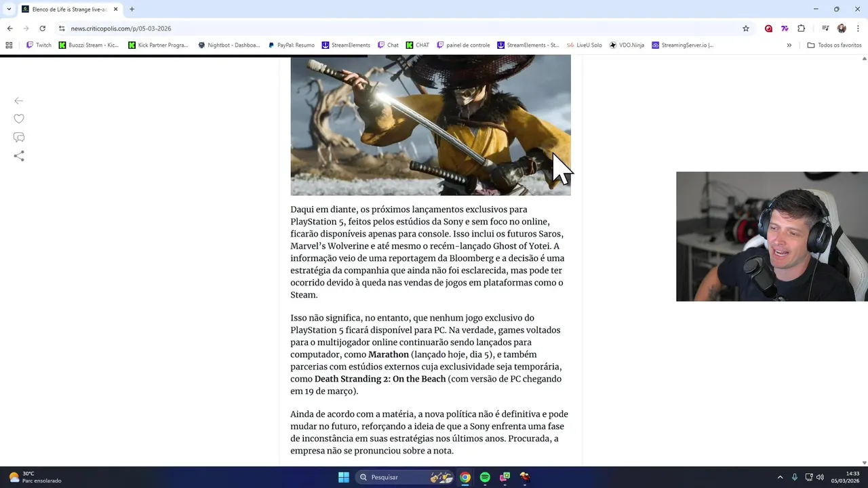The height and width of the screenshot is (488, 868).
Task: Open the Chrome profile avatar
Action: pos(842,28)
